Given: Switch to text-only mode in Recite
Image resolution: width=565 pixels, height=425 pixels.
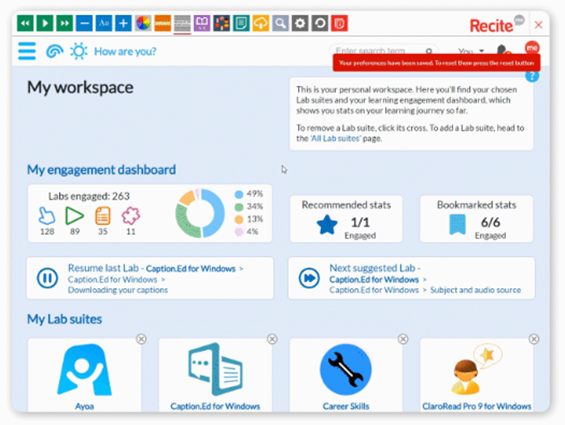Looking at the screenshot, I should click(241, 23).
